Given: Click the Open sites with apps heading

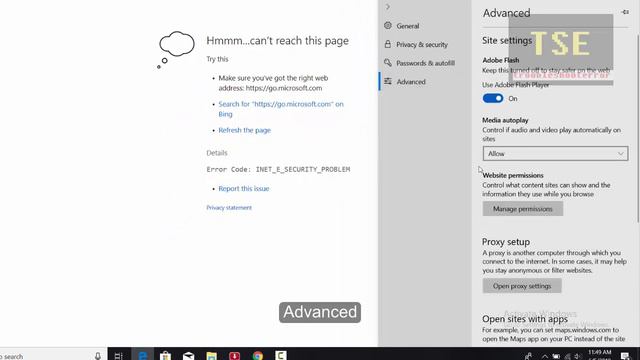Looking at the screenshot, I should tap(525, 319).
